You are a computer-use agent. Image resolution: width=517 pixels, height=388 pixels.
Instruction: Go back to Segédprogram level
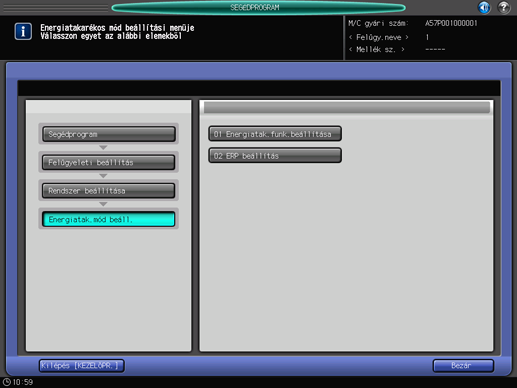[x=109, y=134]
